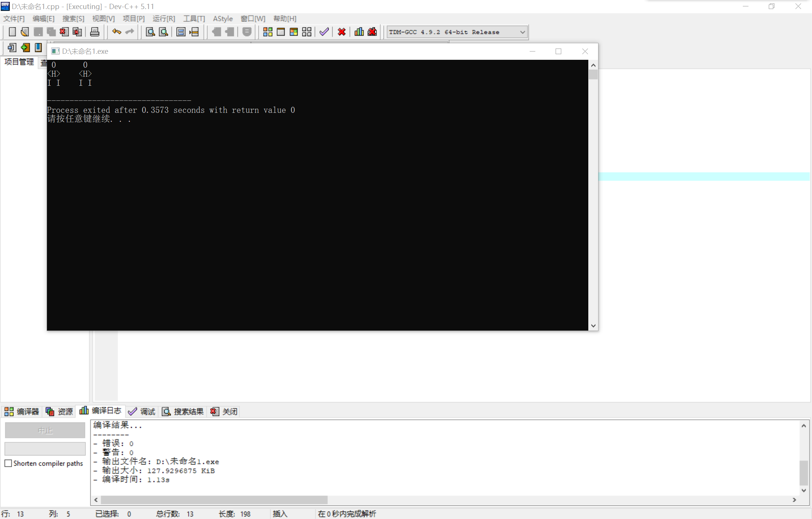Click the Find magnifier toolbar icon
The width and height of the screenshot is (812, 519).
(x=150, y=32)
